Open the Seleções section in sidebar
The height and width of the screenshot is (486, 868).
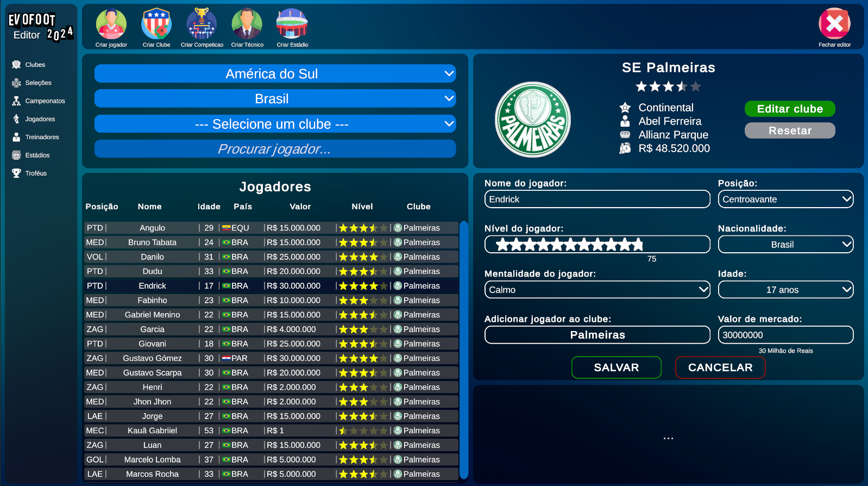[39, 83]
